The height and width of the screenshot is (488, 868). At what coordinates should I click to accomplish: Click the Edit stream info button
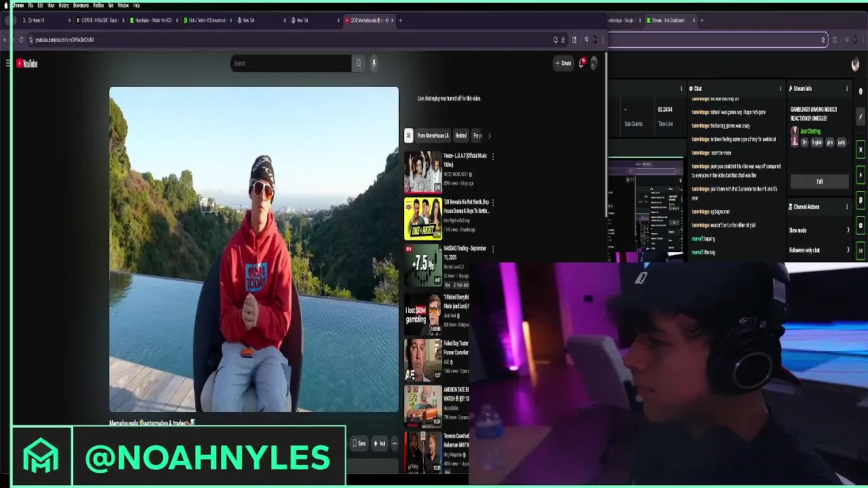[819, 182]
